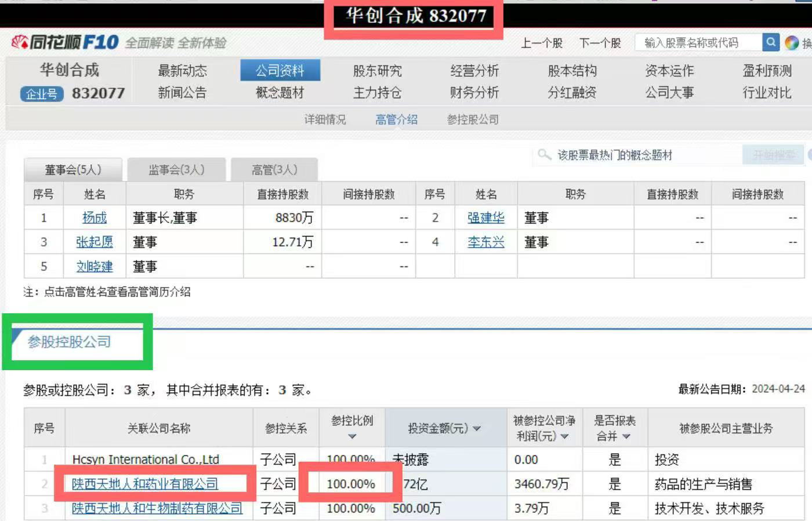Open the 主力持仓 menu item
Viewport: 812px width, 521px height.
(x=378, y=93)
